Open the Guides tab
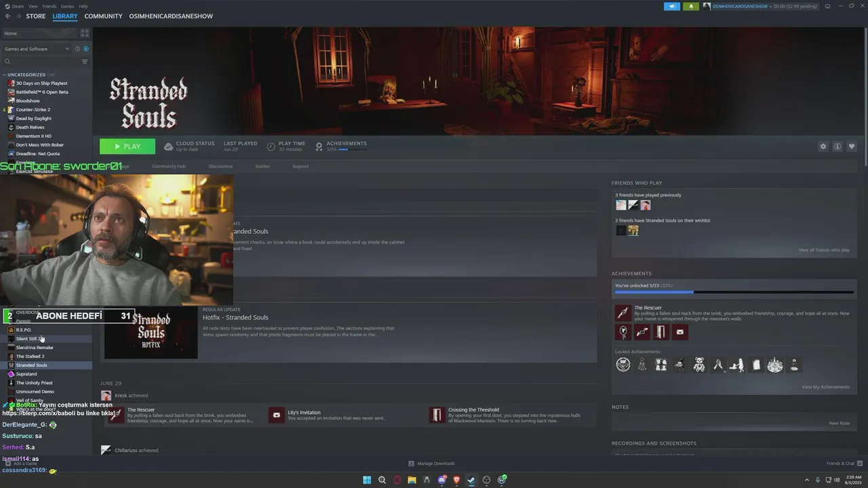 pyautogui.click(x=262, y=166)
